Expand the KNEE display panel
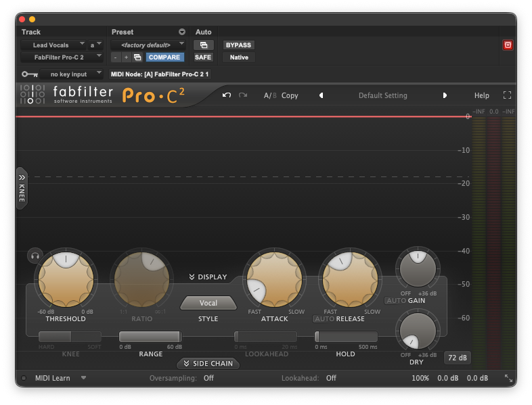 (x=22, y=188)
